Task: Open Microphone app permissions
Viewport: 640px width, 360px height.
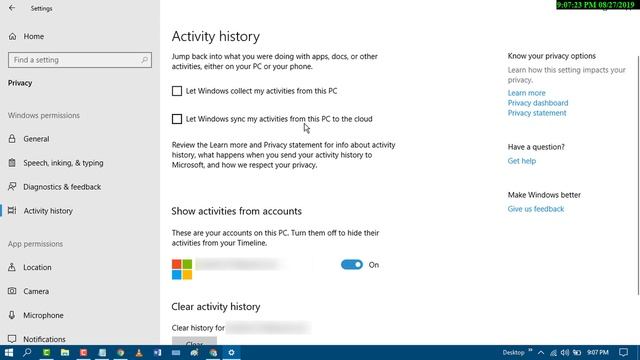Action: pyautogui.click(x=43, y=316)
